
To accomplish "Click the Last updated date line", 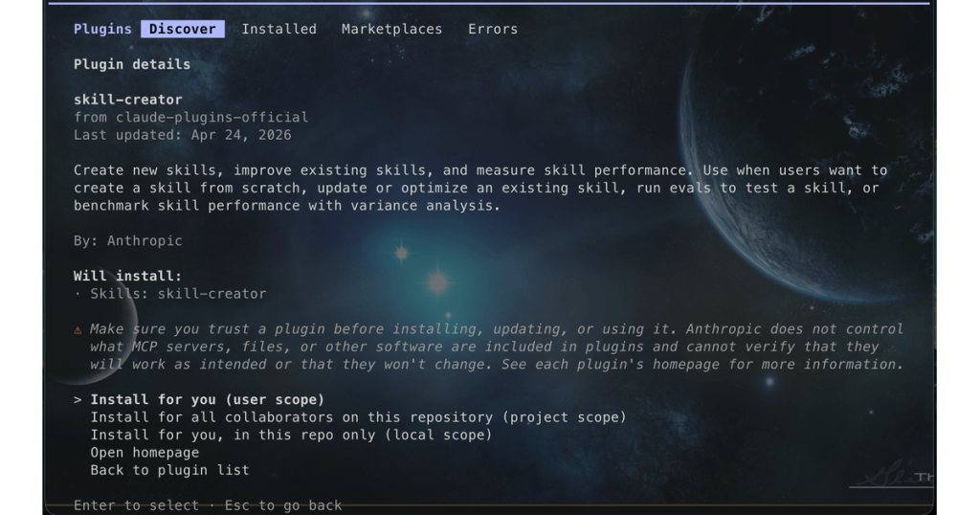I will coord(183,135).
